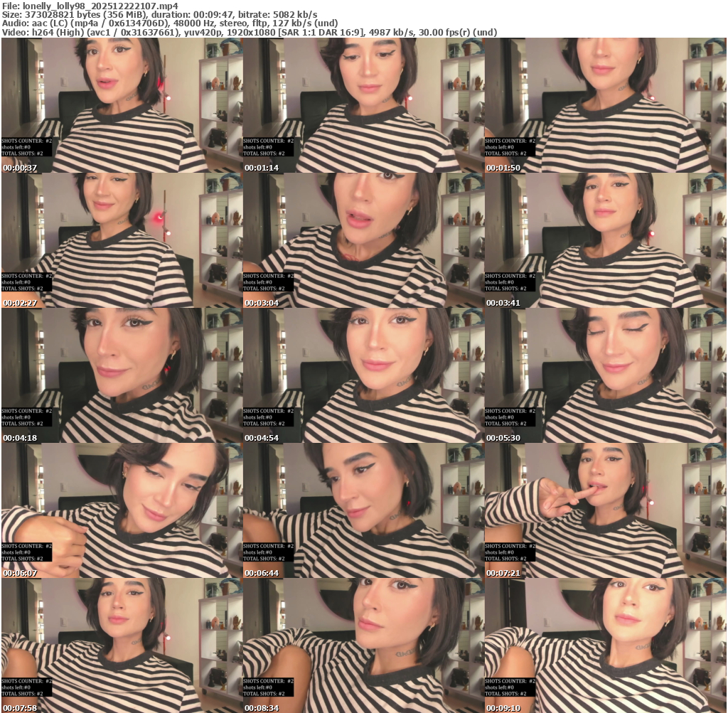
Task: Click the last thumbnail at 00:09:10
Action: (x=605, y=645)
